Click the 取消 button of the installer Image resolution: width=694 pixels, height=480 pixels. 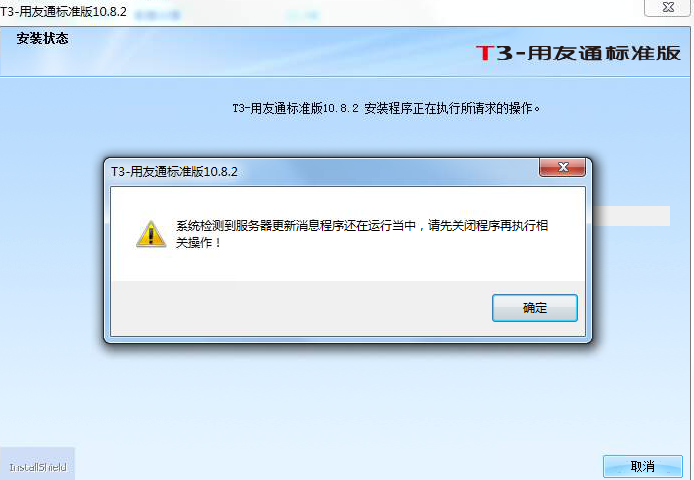(643, 466)
